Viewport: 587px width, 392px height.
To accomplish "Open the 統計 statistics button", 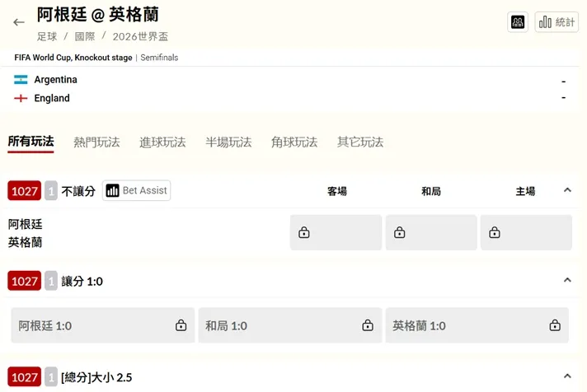I will (556, 22).
